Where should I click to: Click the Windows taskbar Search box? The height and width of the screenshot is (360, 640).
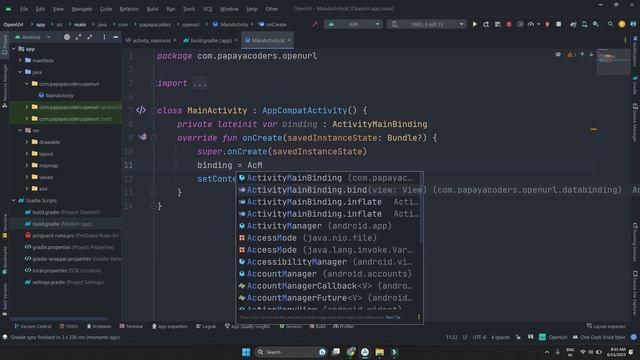[291, 352]
